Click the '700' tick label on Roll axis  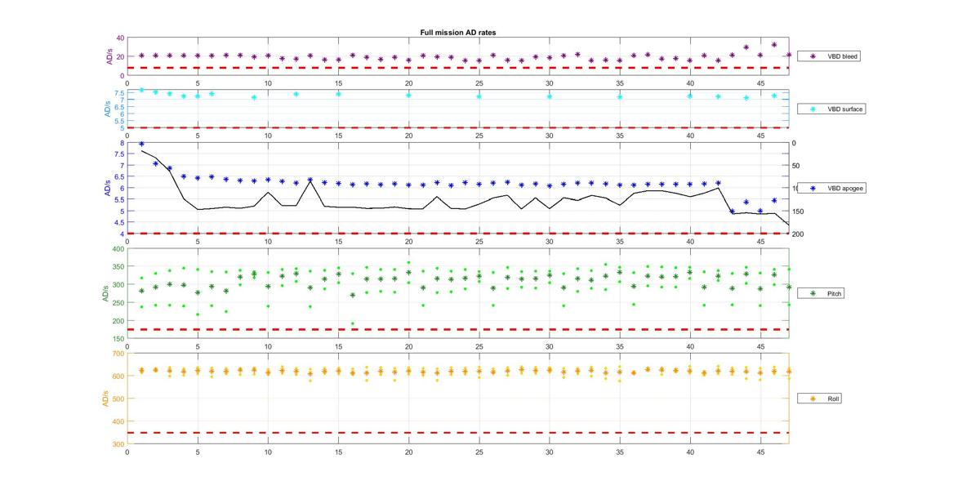click(118, 354)
